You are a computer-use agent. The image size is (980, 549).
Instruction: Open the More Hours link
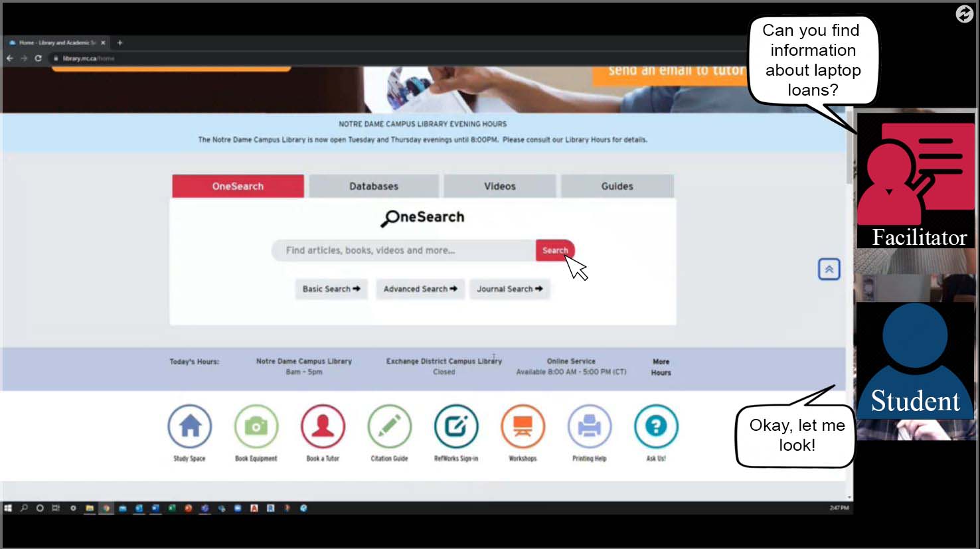[x=661, y=367]
